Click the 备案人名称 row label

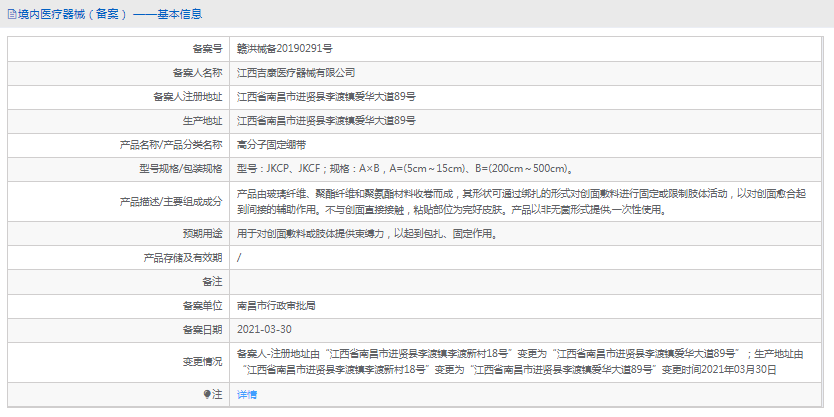197,73
